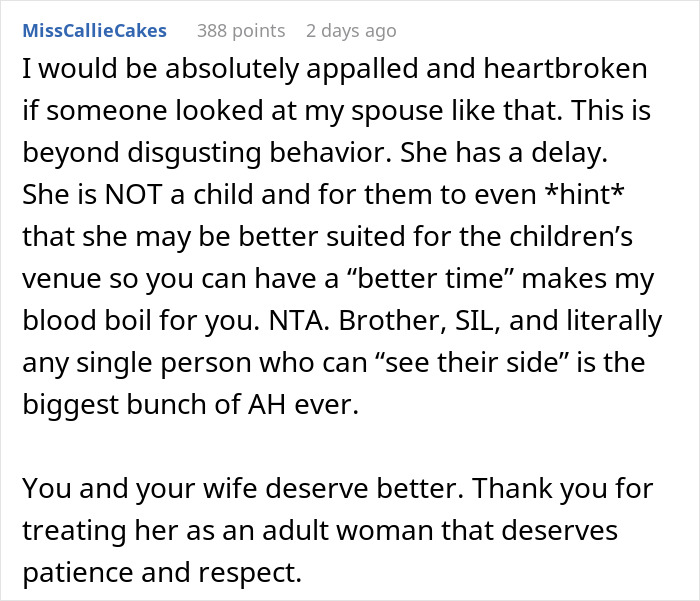Screen dimensions: 700x601
Task: Click the quoted phrase better time
Action: pos(431,279)
